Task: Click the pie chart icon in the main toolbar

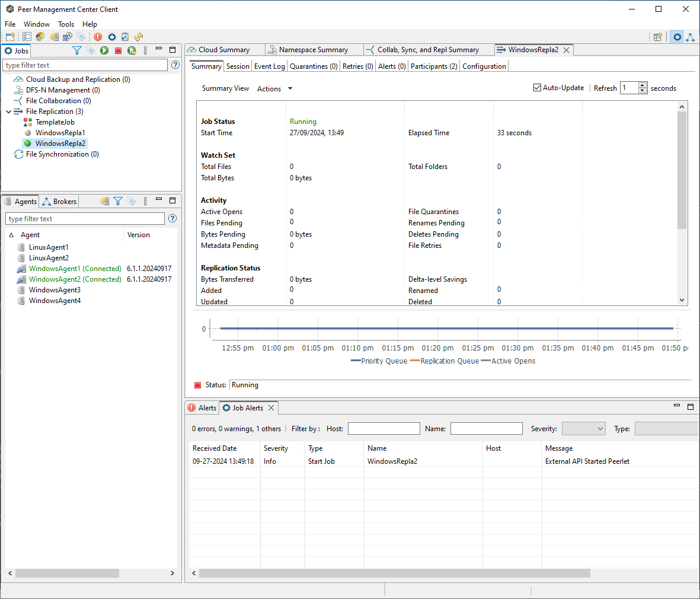Action: pos(40,37)
